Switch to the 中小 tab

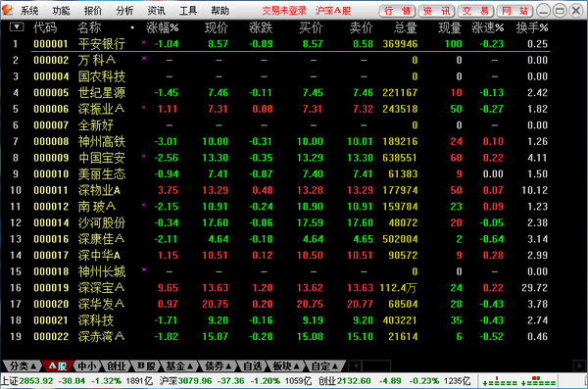coord(87,365)
